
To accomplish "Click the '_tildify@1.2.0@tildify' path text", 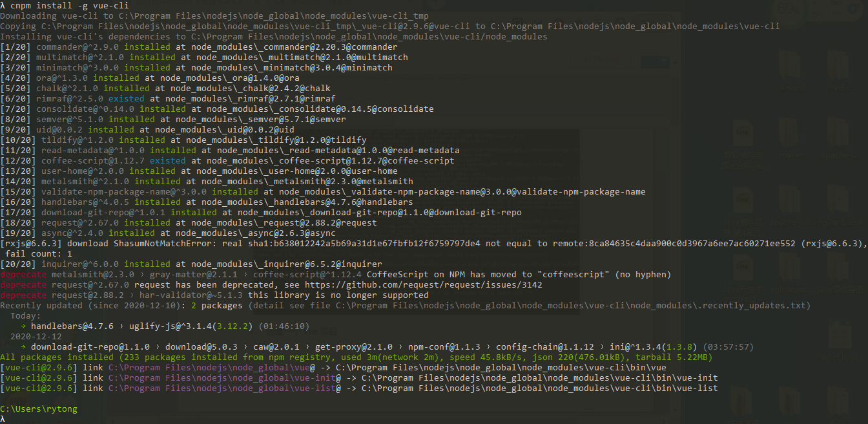I will (x=310, y=140).
